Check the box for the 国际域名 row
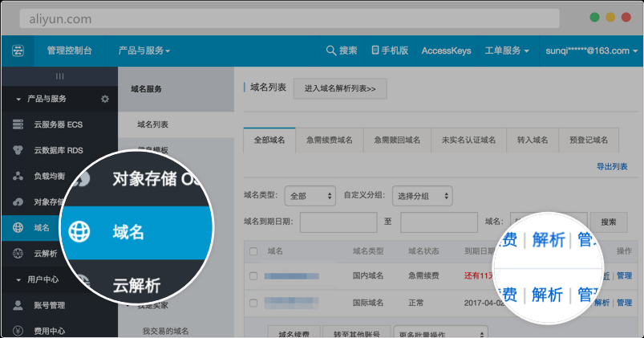This screenshot has height=338, width=644. 253,303
